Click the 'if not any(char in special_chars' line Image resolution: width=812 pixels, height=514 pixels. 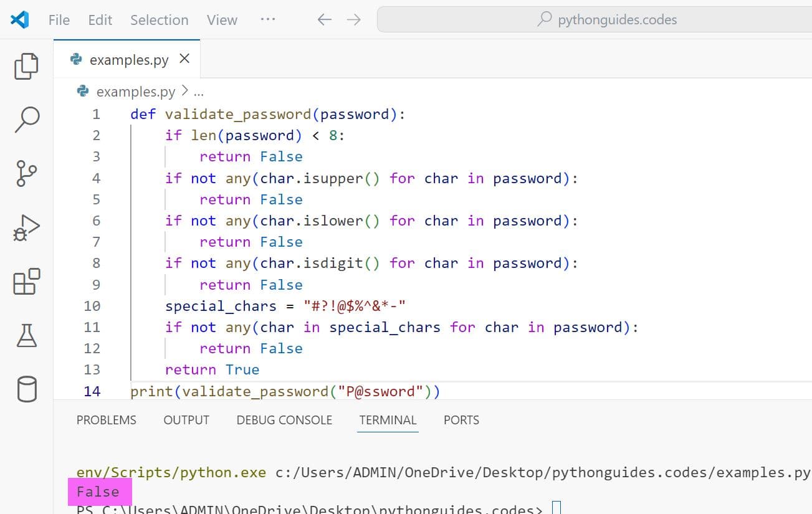pyautogui.click(x=402, y=327)
